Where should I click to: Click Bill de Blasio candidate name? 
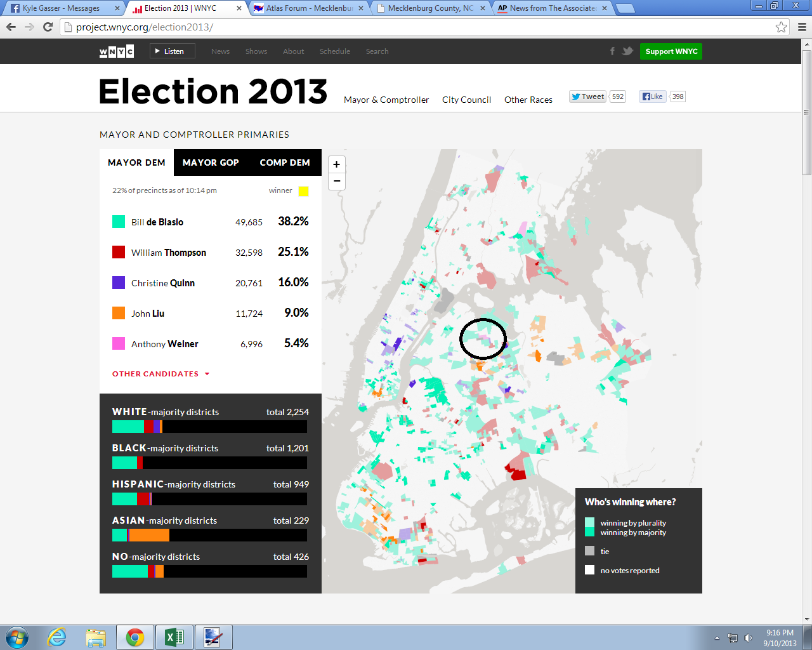[x=157, y=222]
